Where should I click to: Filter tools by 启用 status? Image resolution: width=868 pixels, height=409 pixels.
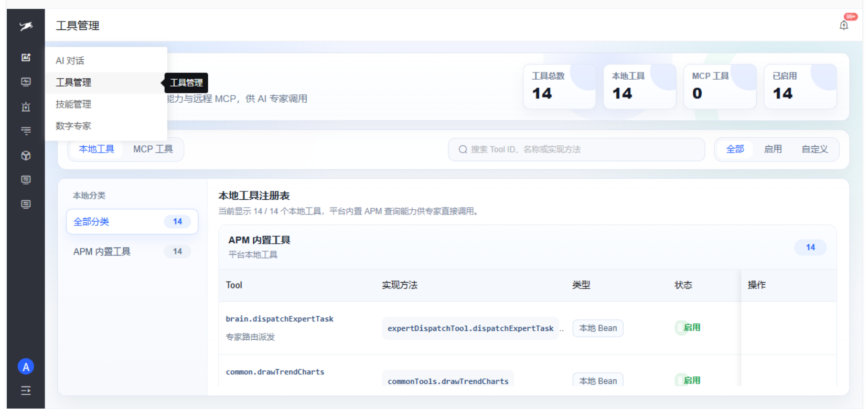point(773,149)
